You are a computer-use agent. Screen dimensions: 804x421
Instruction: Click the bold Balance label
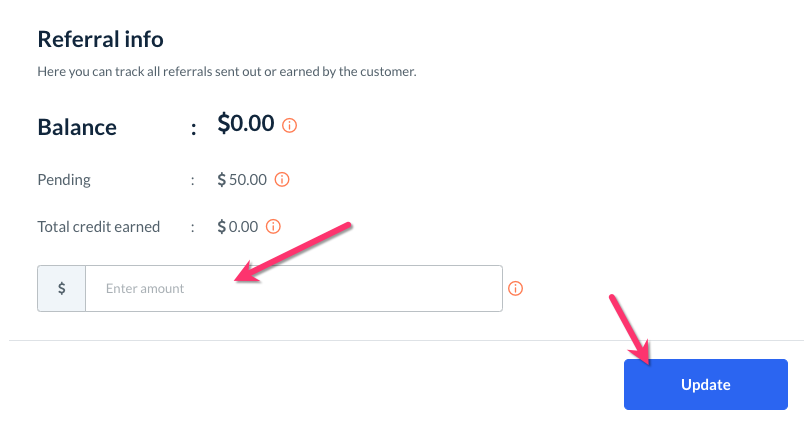(77, 127)
